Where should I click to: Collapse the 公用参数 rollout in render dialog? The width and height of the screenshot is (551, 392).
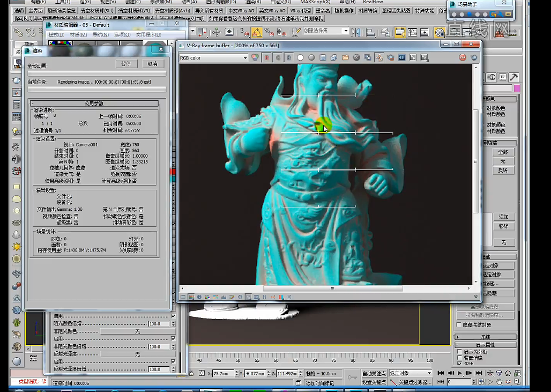click(94, 103)
